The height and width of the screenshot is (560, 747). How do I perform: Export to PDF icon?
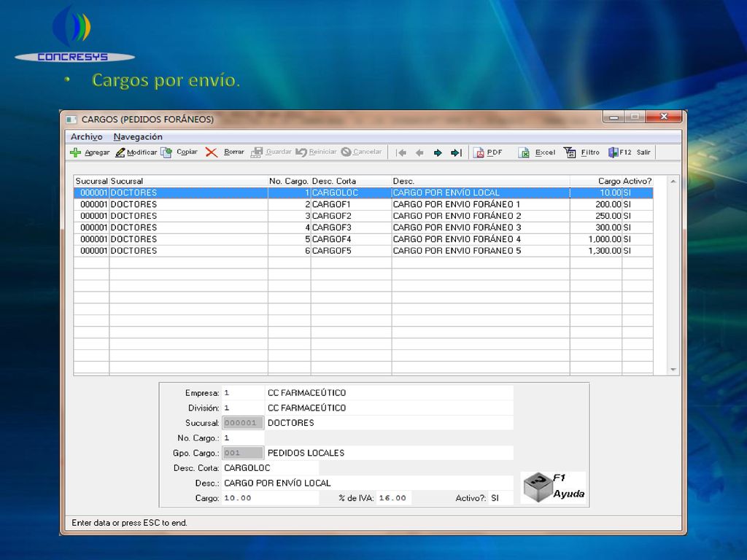tap(479, 152)
